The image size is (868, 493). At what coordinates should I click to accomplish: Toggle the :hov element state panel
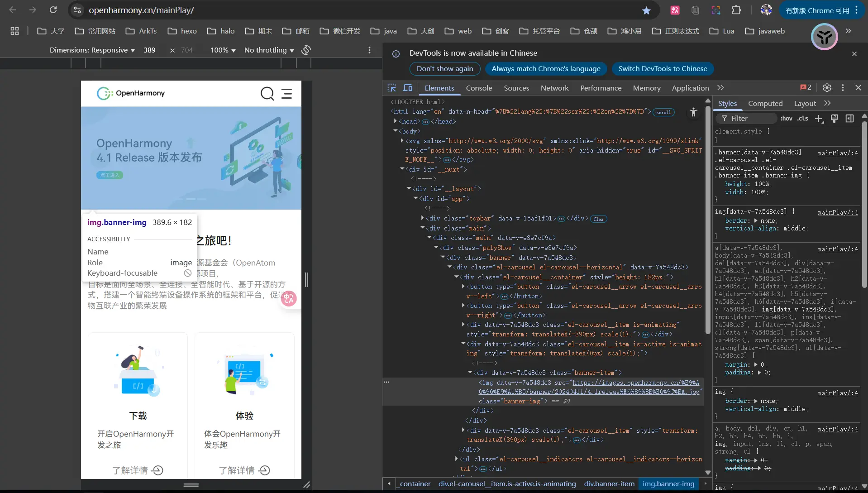[787, 119]
